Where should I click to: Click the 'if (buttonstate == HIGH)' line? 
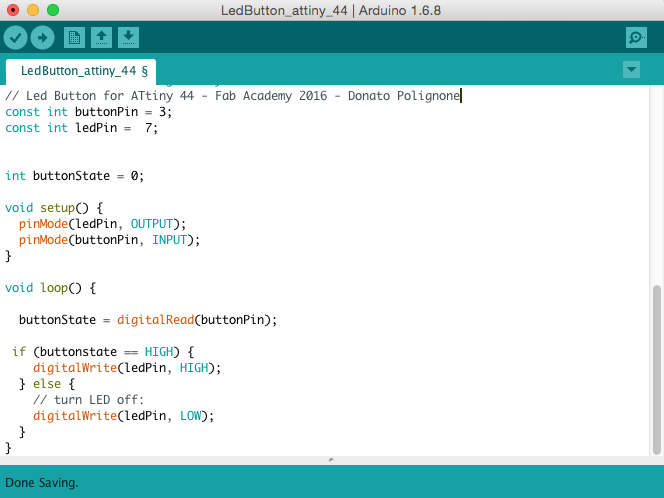click(x=103, y=352)
